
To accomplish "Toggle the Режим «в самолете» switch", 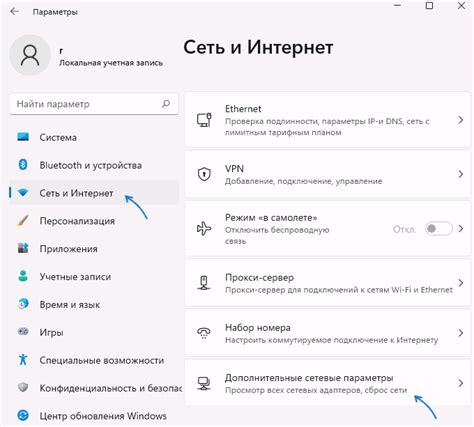I will (x=439, y=229).
